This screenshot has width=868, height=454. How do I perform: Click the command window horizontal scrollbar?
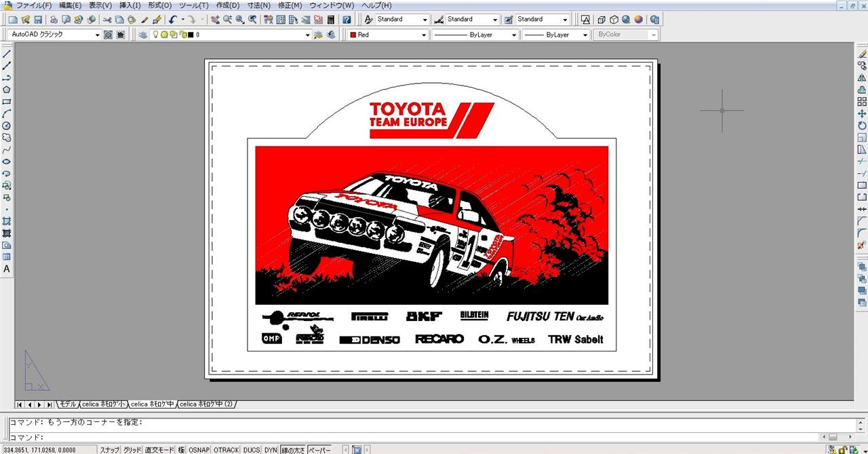[838, 438]
